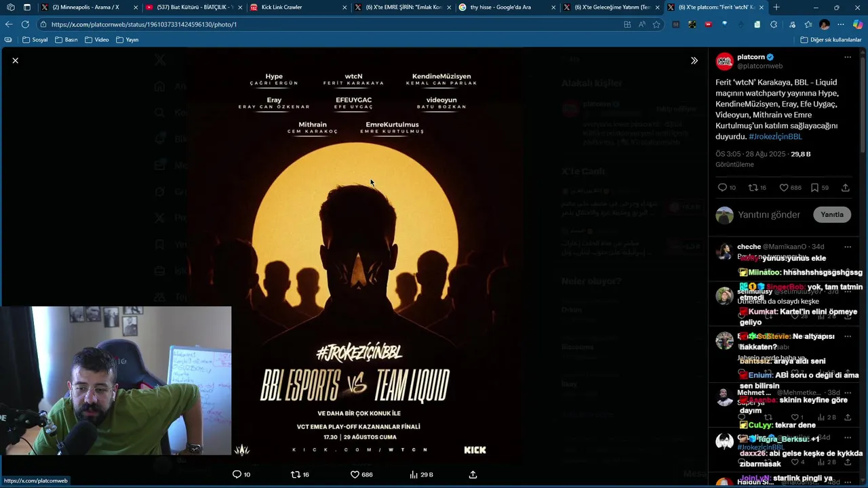Open the Basın bookmarks folder
The width and height of the screenshot is (868, 488).
(66, 40)
